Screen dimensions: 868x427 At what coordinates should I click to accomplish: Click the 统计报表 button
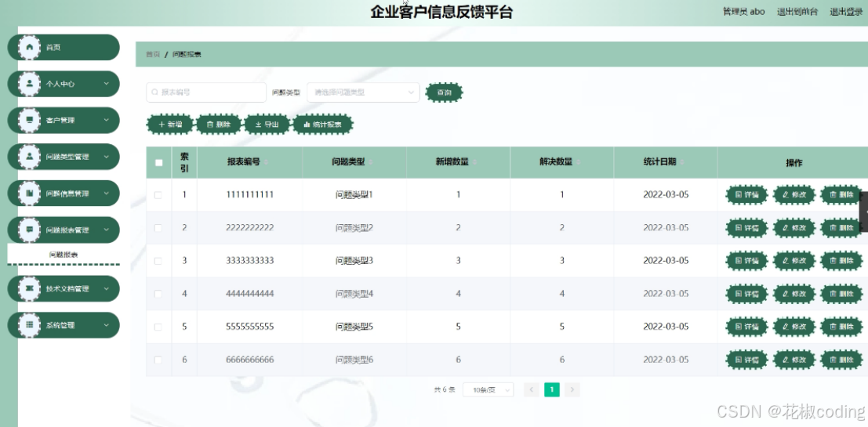[323, 125]
